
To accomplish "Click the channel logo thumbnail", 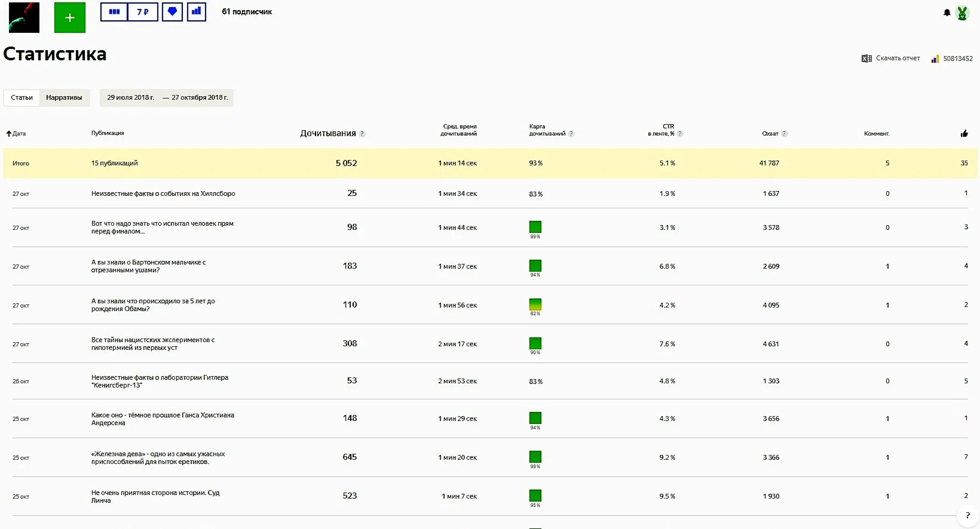I will [x=24, y=17].
